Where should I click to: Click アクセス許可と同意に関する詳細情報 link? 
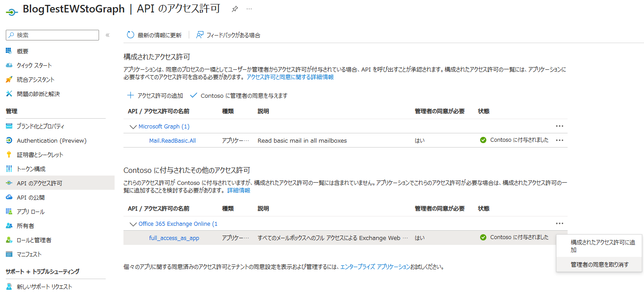tap(290, 77)
